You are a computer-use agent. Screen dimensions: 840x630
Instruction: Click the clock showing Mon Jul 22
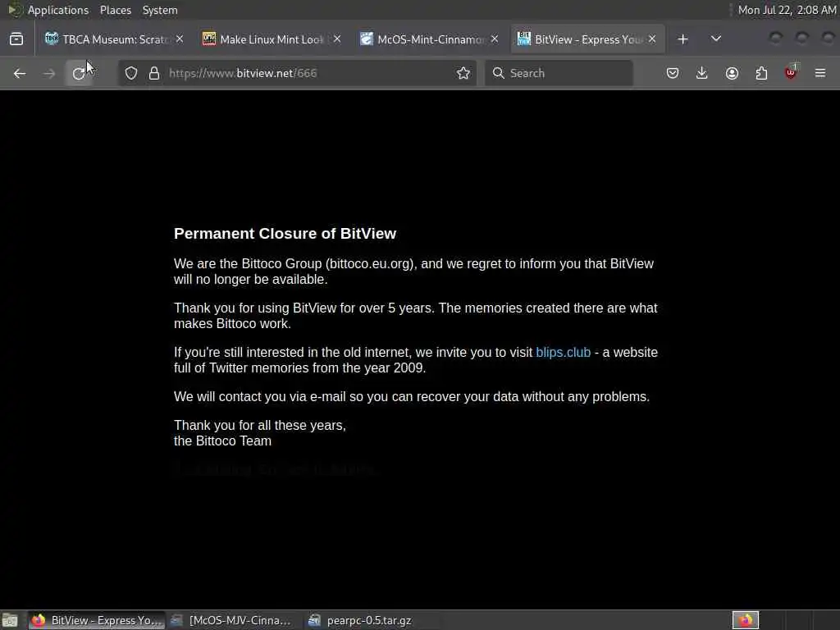click(x=787, y=10)
